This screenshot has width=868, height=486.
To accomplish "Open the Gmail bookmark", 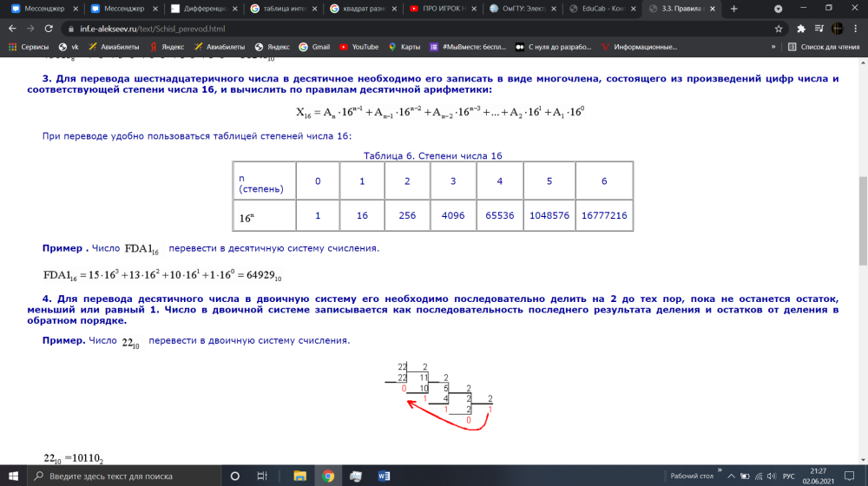I will coord(314,47).
